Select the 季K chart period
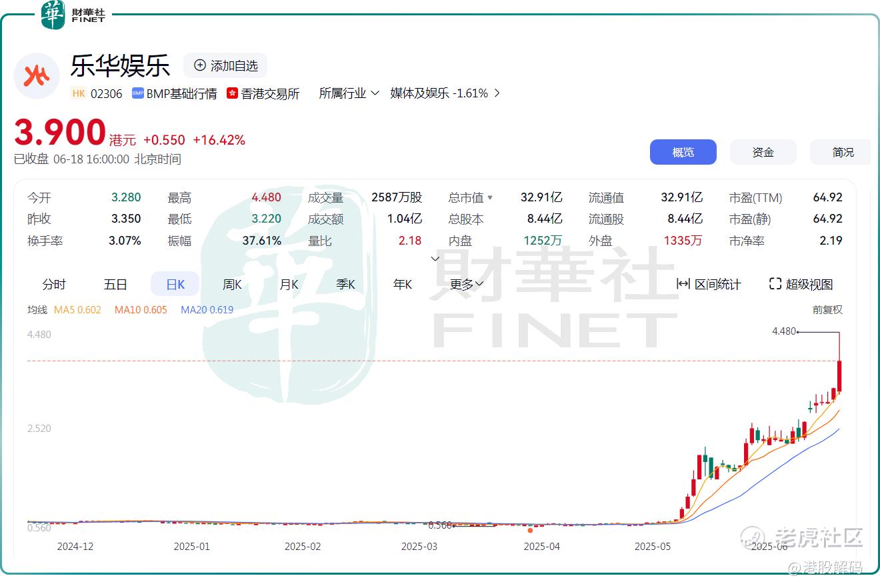Image resolution: width=880 pixels, height=588 pixels. [345, 285]
